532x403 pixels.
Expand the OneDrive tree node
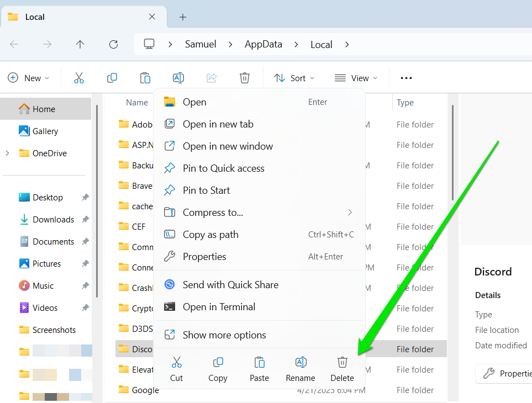[x=8, y=153]
